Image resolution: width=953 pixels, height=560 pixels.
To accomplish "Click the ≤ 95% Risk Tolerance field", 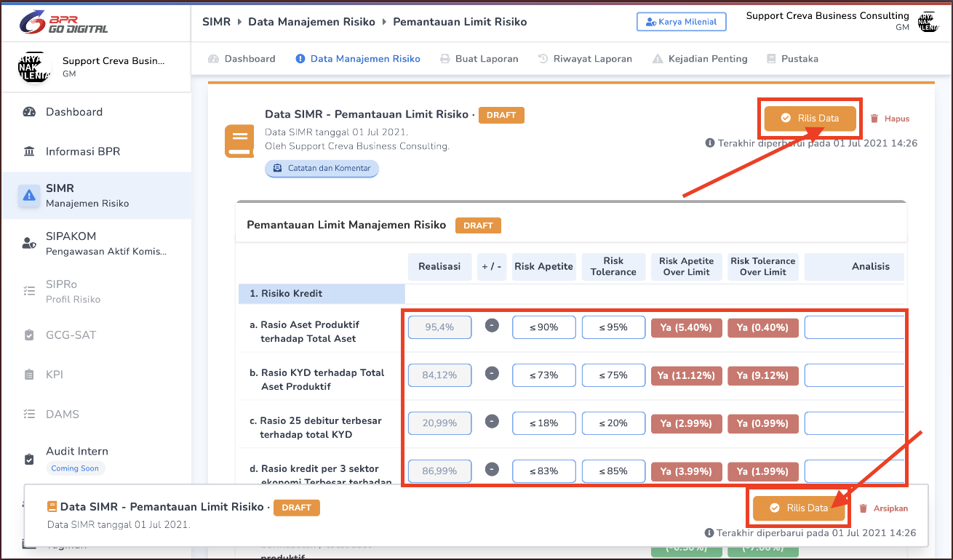I will pos(614,327).
